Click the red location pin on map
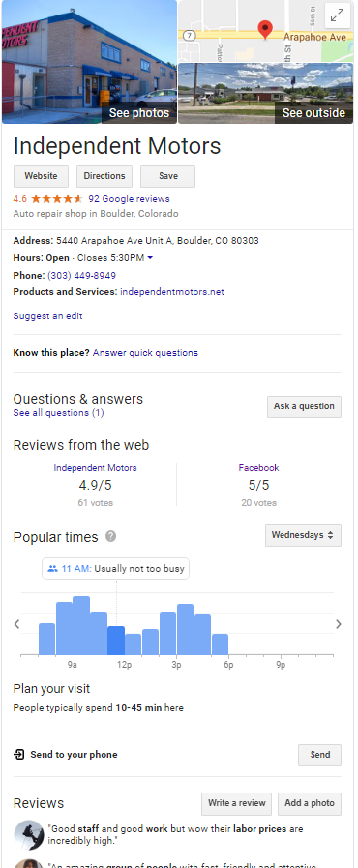358x868 pixels. coord(265,29)
